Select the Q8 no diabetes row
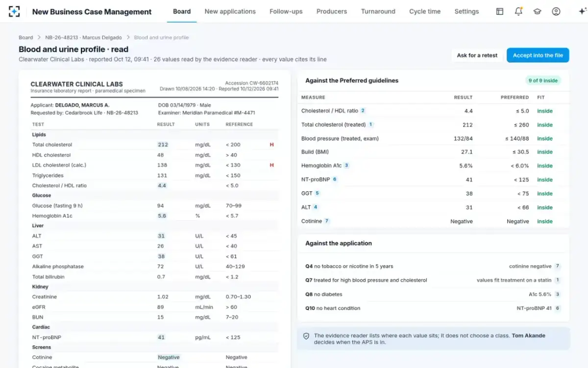 click(x=433, y=294)
